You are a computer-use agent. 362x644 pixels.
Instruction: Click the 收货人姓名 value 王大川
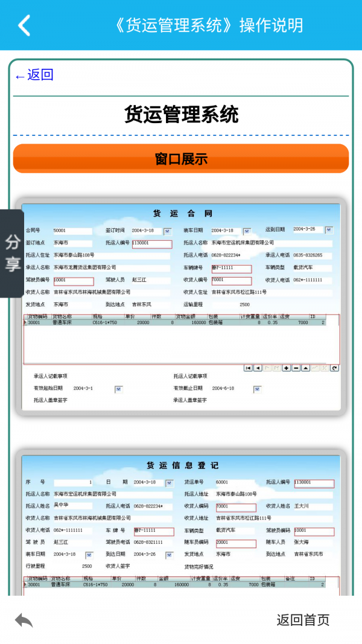pyautogui.click(x=301, y=506)
